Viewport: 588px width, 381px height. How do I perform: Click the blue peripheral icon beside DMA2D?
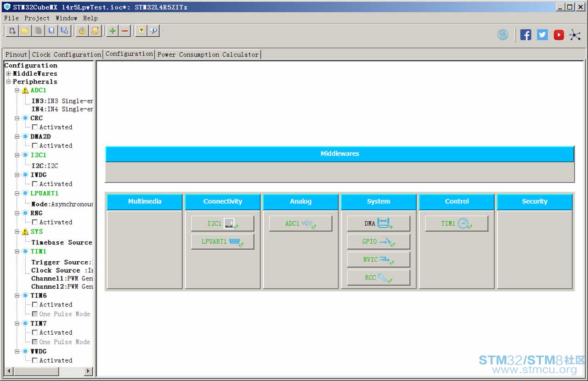click(25, 137)
